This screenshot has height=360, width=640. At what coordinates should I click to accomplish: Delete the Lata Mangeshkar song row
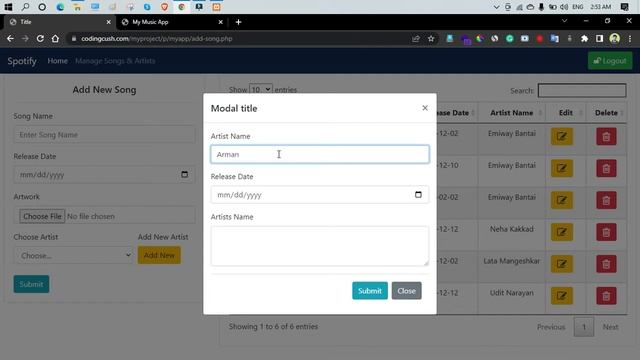606,264
